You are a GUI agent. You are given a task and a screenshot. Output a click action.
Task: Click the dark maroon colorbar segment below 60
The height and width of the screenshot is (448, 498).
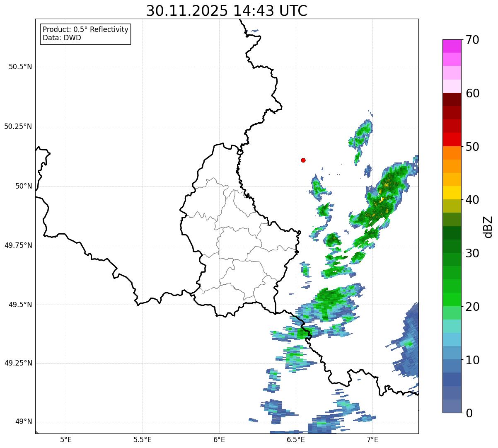[452, 99]
